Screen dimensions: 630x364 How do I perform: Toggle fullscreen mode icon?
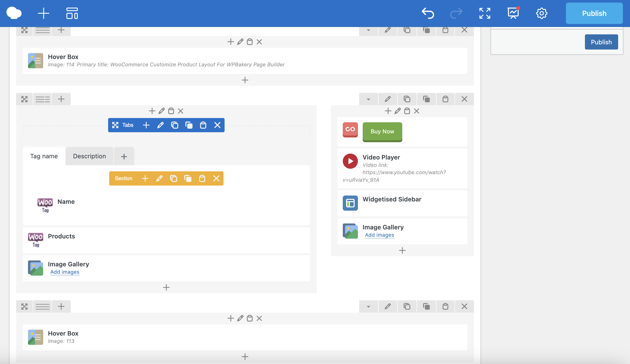[x=485, y=13]
